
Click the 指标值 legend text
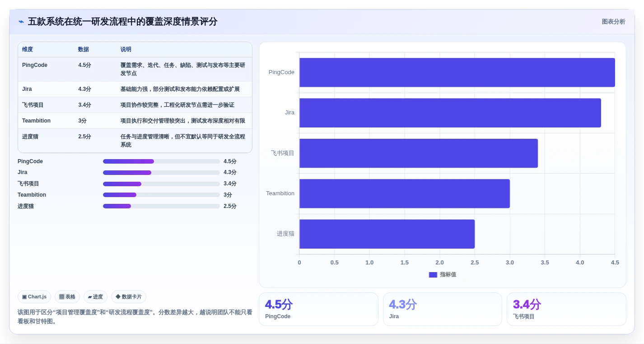point(448,275)
